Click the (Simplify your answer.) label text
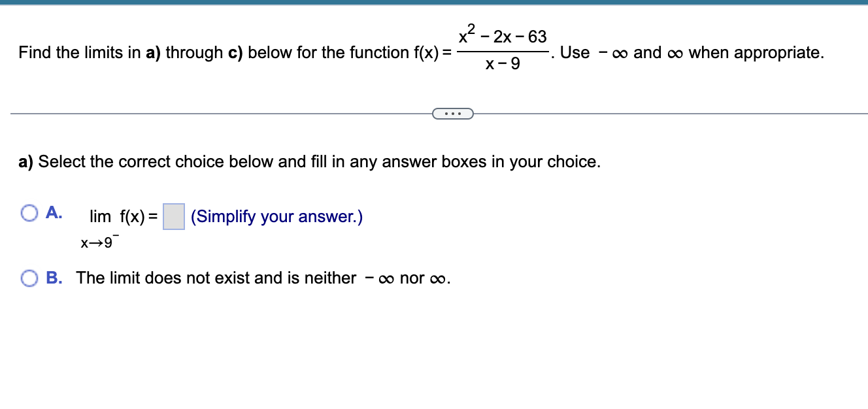This screenshot has width=868, height=409. [275, 216]
